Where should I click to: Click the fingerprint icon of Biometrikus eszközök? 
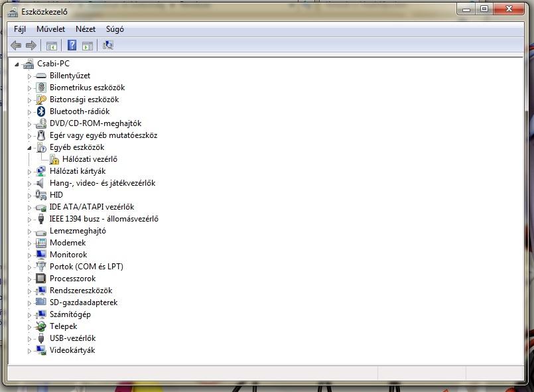point(41,88)
